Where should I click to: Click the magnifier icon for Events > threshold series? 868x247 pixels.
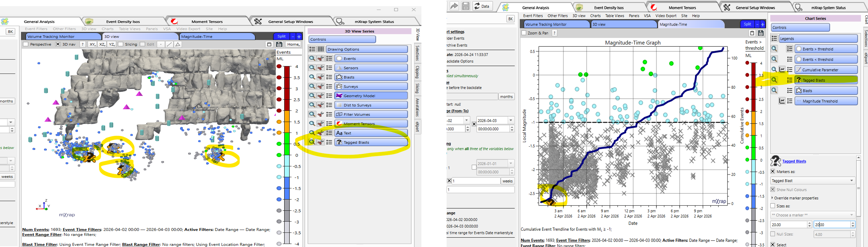pyautogui.click(x=774, y=49)
